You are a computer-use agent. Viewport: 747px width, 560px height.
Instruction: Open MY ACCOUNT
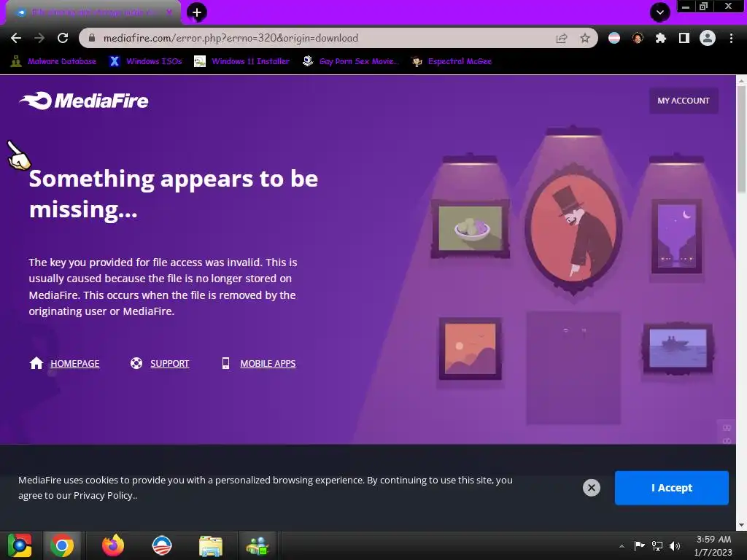[684, 101]
